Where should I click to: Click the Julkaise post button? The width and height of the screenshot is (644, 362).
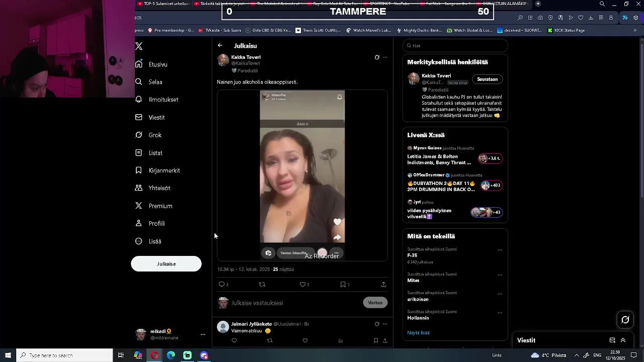click(x=166, y=264)
